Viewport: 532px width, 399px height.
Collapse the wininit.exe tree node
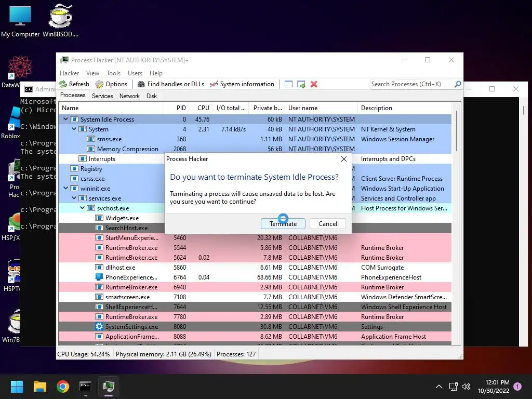pyautogui.click(x=66, y=188)
